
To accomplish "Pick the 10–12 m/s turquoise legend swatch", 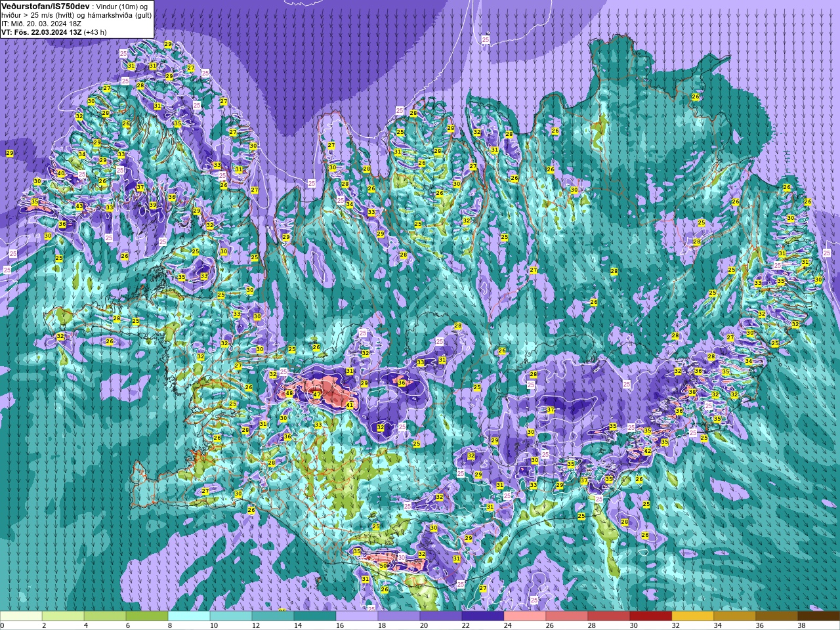I will [231, 616].
